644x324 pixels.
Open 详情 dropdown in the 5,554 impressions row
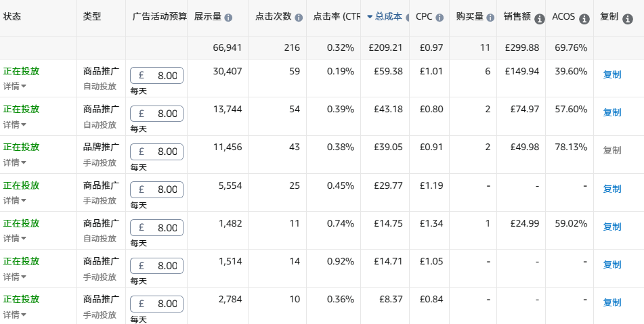coord(15,200)
